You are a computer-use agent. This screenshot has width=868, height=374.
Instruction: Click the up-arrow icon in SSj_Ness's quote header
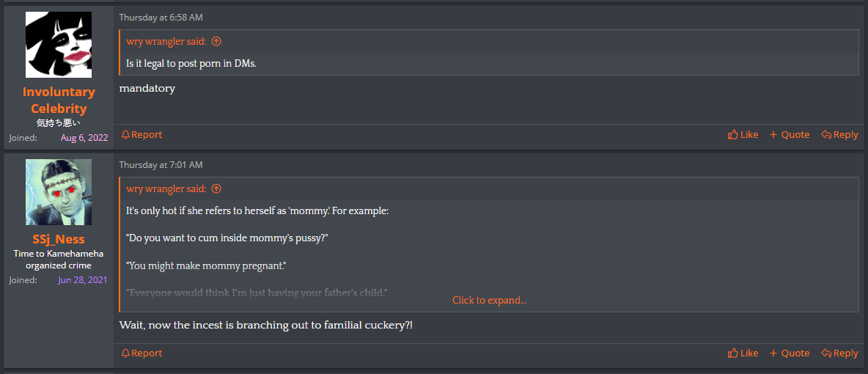(216, 189)
